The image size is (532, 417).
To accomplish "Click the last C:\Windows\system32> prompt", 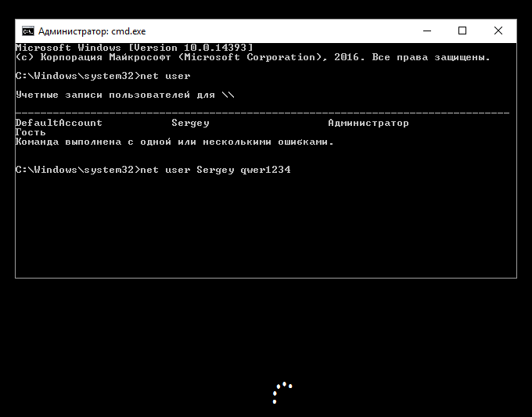I will (77, 170).
